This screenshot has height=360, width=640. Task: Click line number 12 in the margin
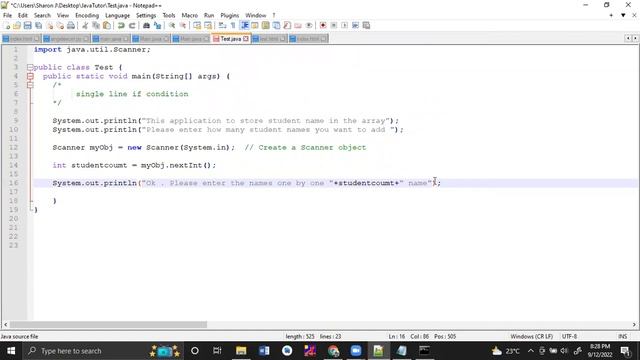13,147
